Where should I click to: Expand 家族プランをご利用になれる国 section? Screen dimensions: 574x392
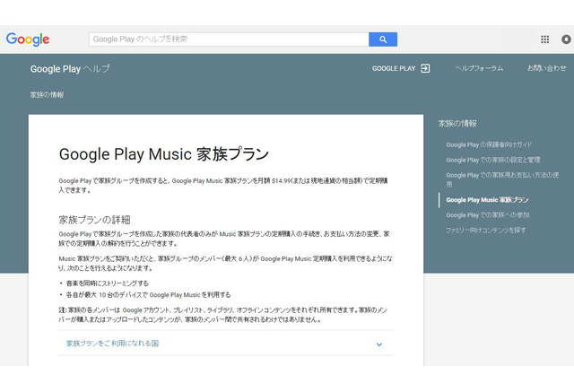point(225,344)
